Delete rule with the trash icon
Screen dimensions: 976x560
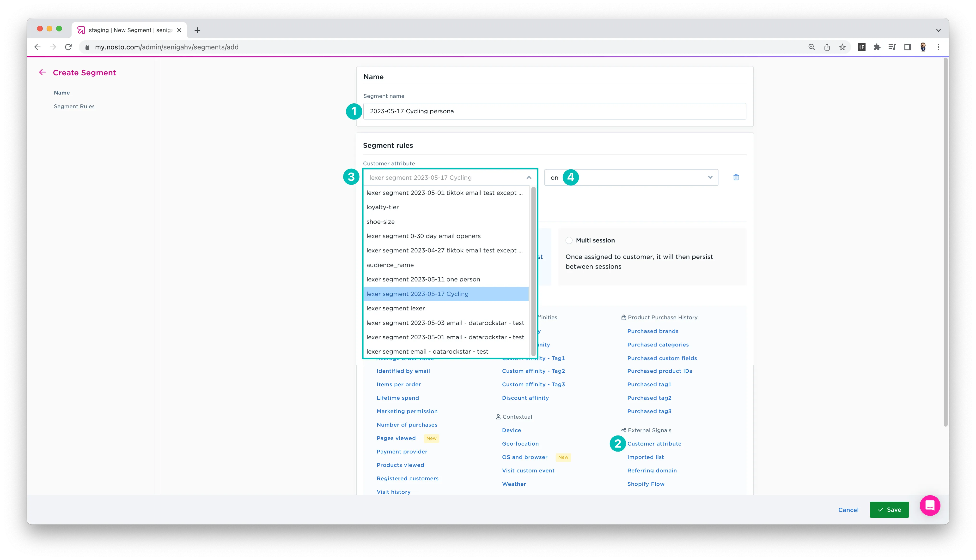(736, 177)
